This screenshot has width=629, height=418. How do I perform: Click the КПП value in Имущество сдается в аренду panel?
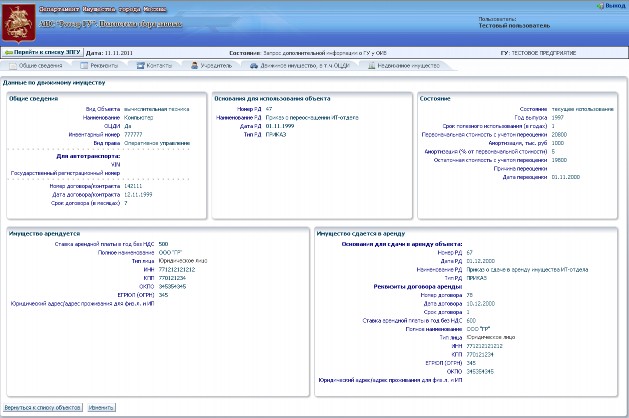click(x=480, y=355)
